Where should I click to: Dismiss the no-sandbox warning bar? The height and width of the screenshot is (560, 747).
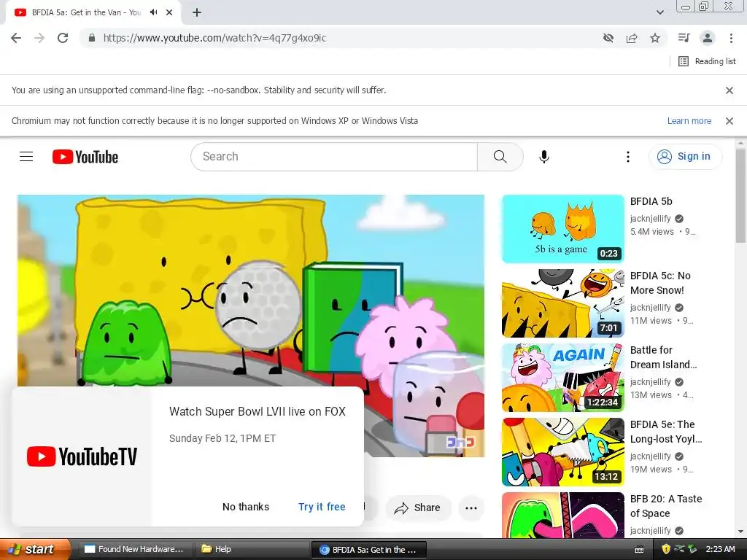pyautogui.click(x=729, y=90)
